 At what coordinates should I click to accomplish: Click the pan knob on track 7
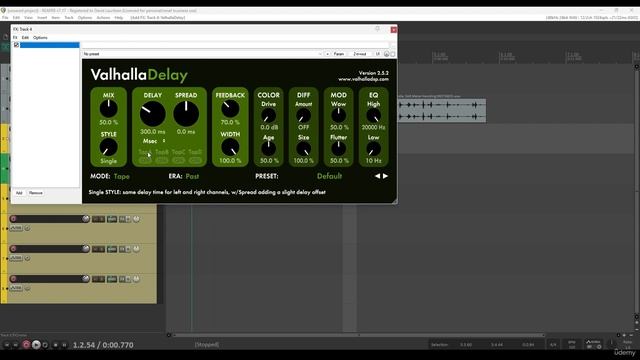tap(136, 249)
